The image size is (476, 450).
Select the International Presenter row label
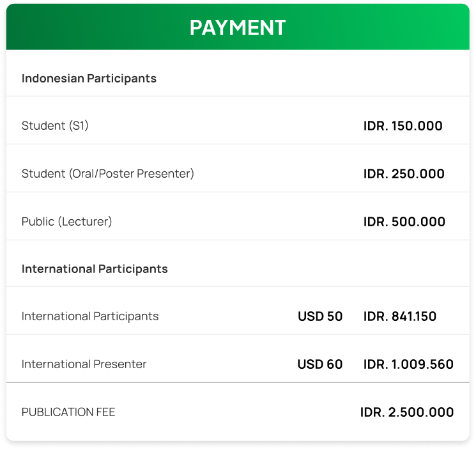point(84,364)
